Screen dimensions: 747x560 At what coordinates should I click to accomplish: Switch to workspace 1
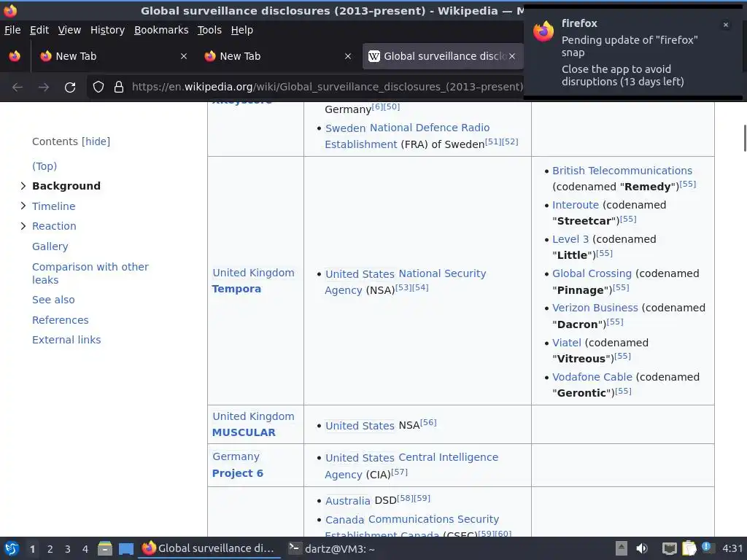[32, 549]
